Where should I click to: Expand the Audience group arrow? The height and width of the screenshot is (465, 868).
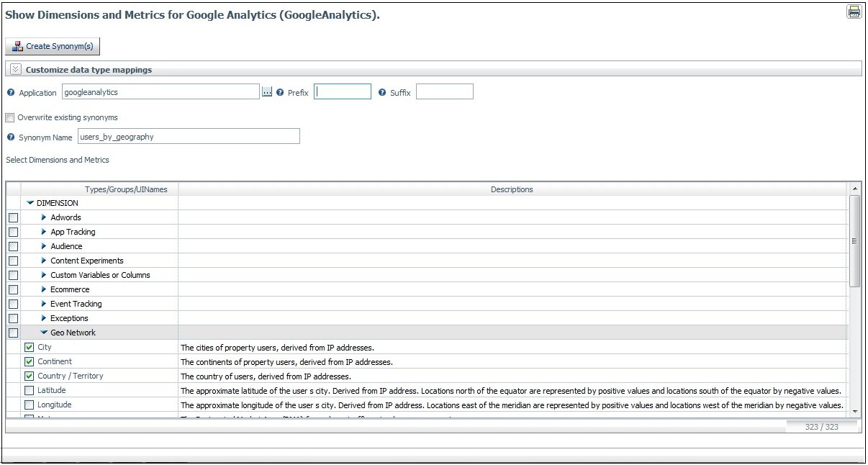pyautogui.click(x=44, y=246)
